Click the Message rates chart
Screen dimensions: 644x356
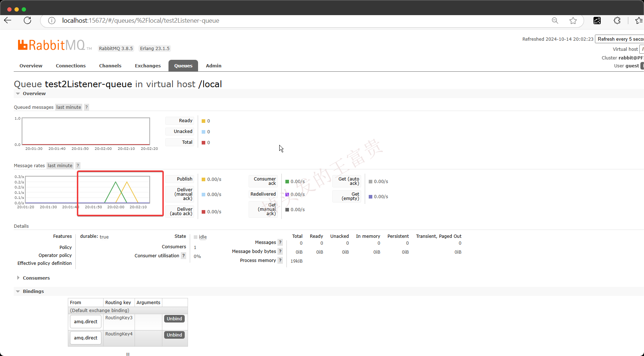pyautogui.click(x=87, y=190)
